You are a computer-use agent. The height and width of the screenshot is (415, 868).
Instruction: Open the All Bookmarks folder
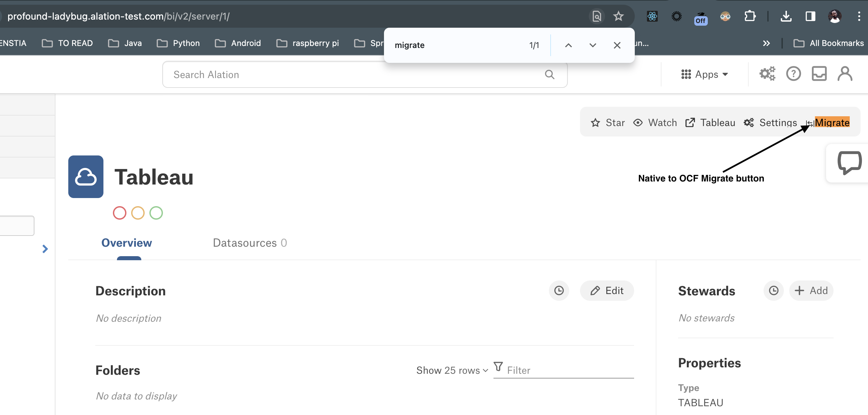828,43
